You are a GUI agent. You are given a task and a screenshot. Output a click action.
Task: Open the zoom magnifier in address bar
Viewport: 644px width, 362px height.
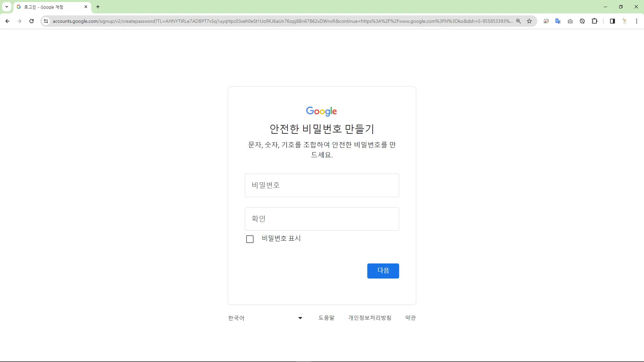click(519, 21)
